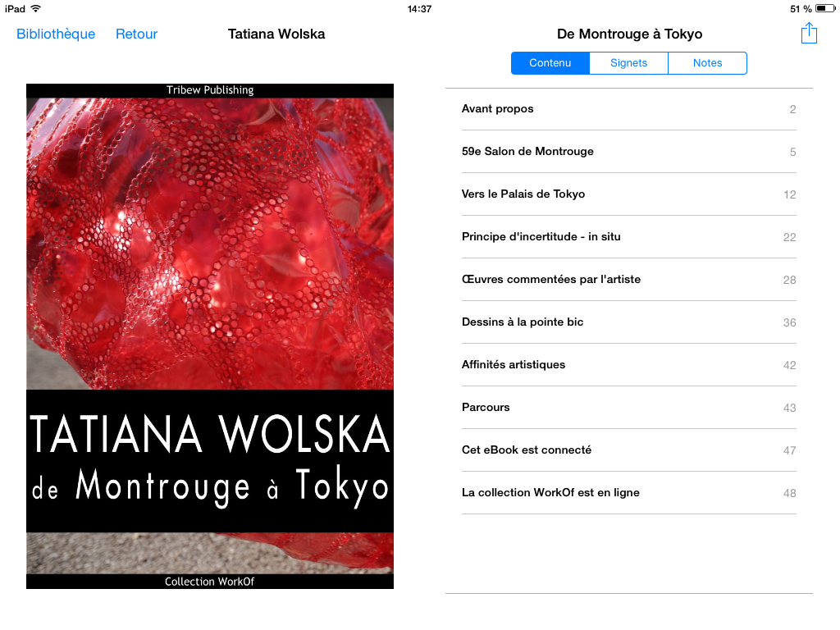Open the Avant propos chapter
The image size is (840, 630).
629,109
